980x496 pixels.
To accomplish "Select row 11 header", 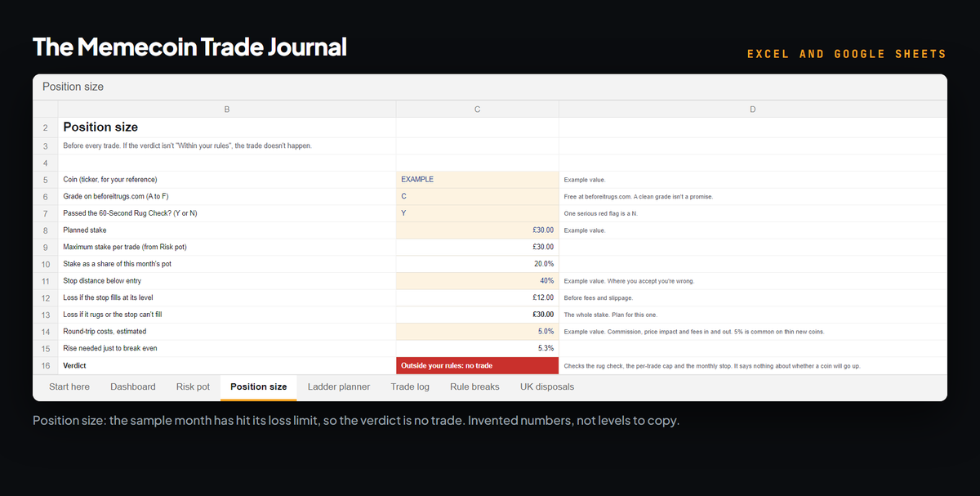I will coord(45,281).
